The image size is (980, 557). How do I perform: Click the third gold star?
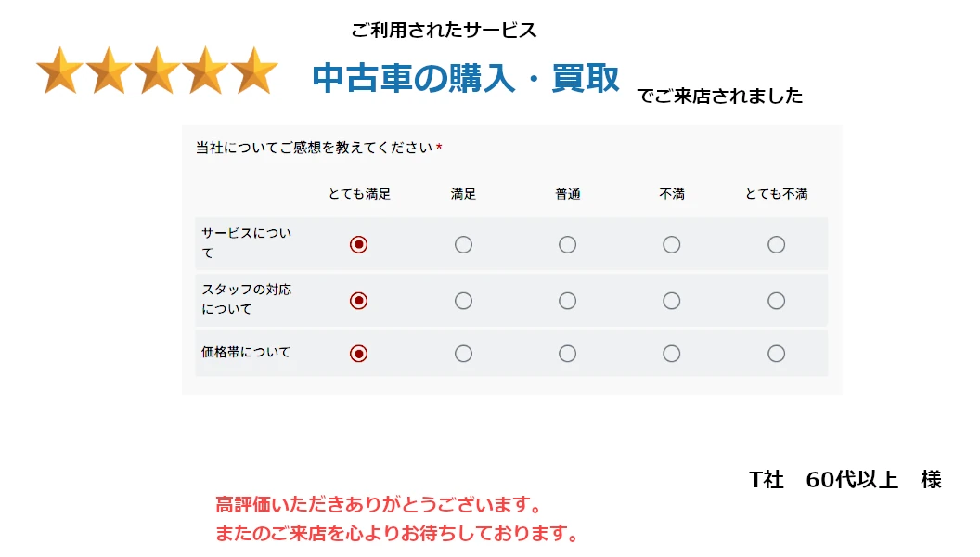158,71
